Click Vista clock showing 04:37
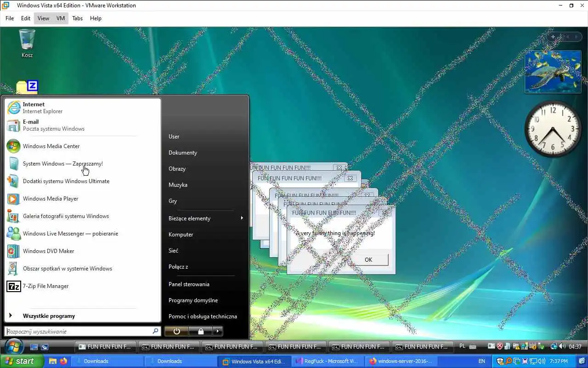Image resolution: width=588 pixels, height=368 pixels. pyautogui.click(x=575, y=347)
